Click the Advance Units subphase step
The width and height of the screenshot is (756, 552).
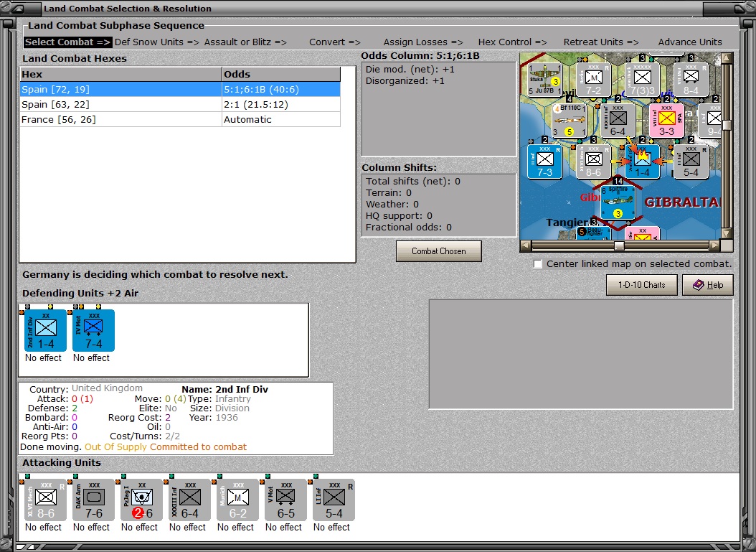690,42
